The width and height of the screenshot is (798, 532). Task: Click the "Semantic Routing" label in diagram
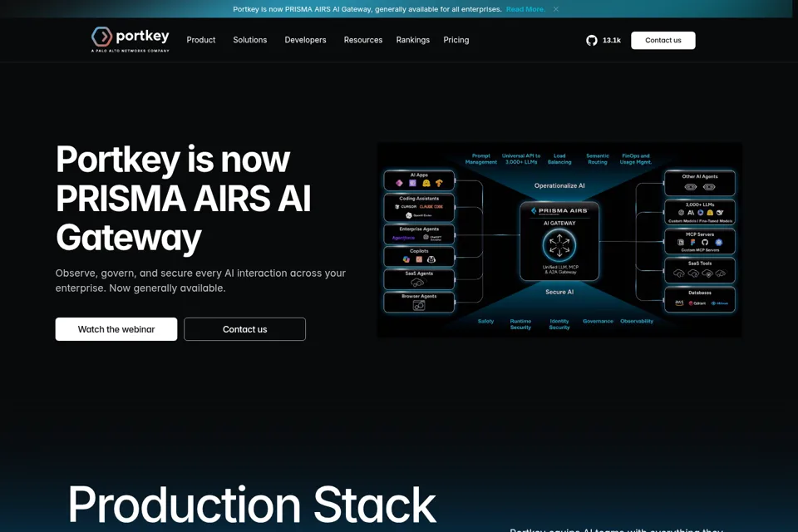click(x=598, y=159)
